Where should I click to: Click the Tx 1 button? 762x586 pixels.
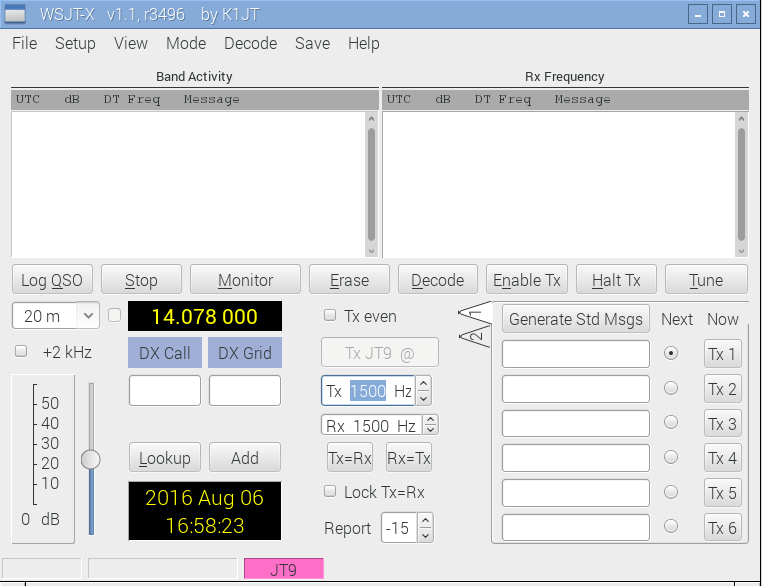tap(723, 354)
